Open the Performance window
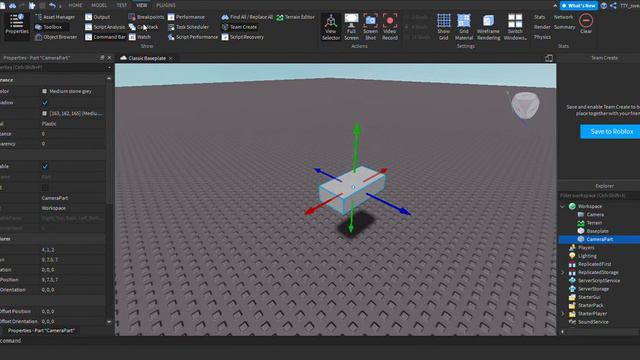640x360 pixels. pos(186,17)
